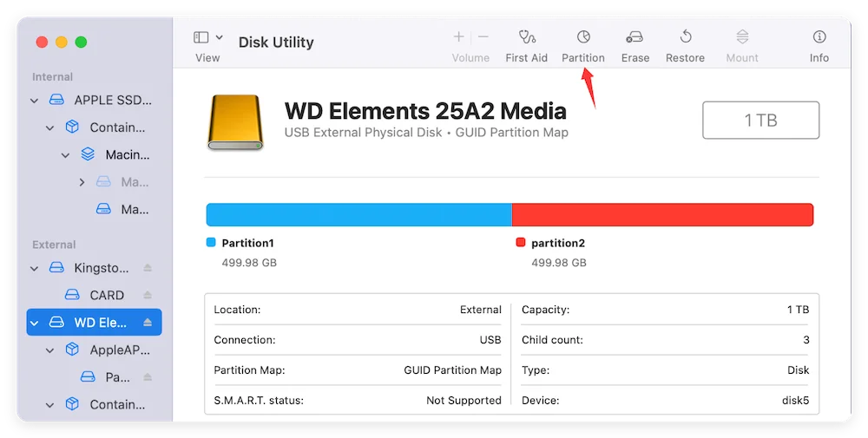Screen dimensions: 868x438
Task: Click the Mount toolbar icon
Action: pos(742,37)
